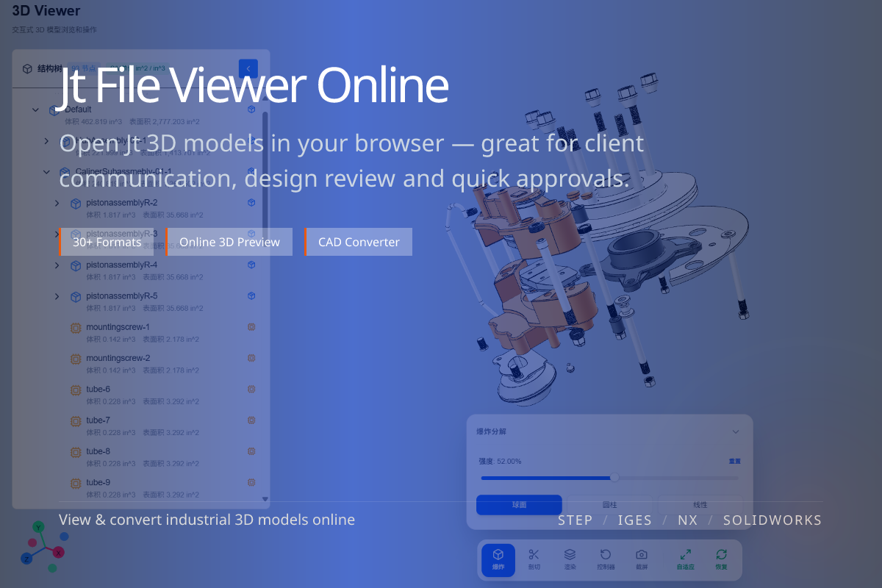Click the Y axis ball on orientation gizmo

point(39,527)
